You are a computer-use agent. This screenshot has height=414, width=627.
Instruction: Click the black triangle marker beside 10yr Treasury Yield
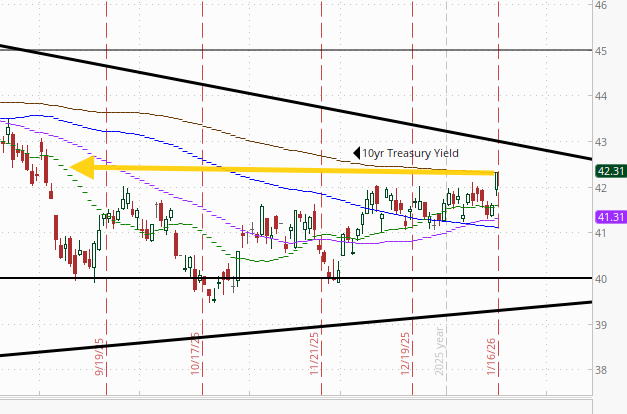point(357,153)
